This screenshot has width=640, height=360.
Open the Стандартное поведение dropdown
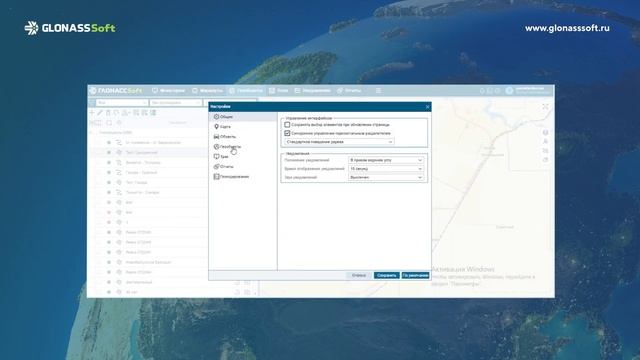click(x=339, y=142)
